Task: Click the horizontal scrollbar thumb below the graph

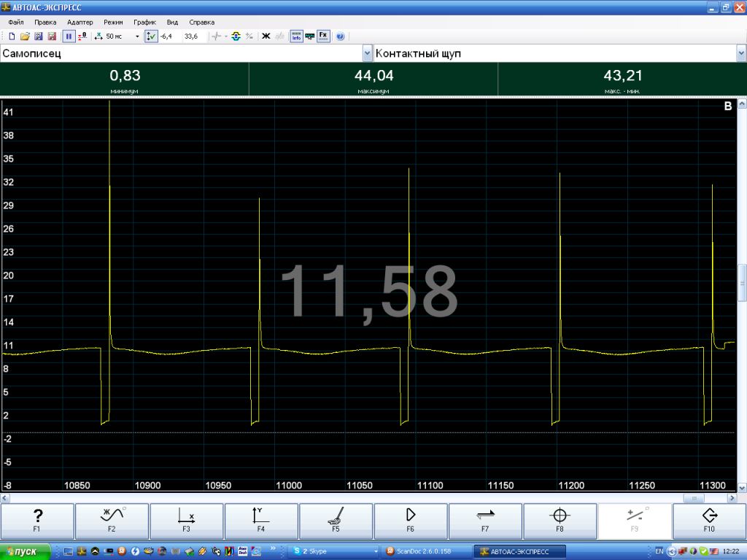Action: 694,498
